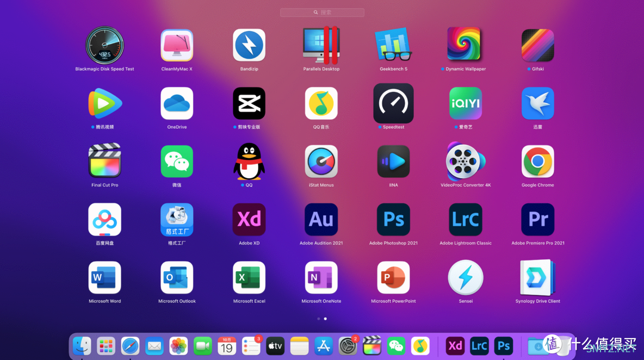Launch 微信 from the Launchpad grid
This screenshot has height=360, width=644.
click(x=177, y=162)
